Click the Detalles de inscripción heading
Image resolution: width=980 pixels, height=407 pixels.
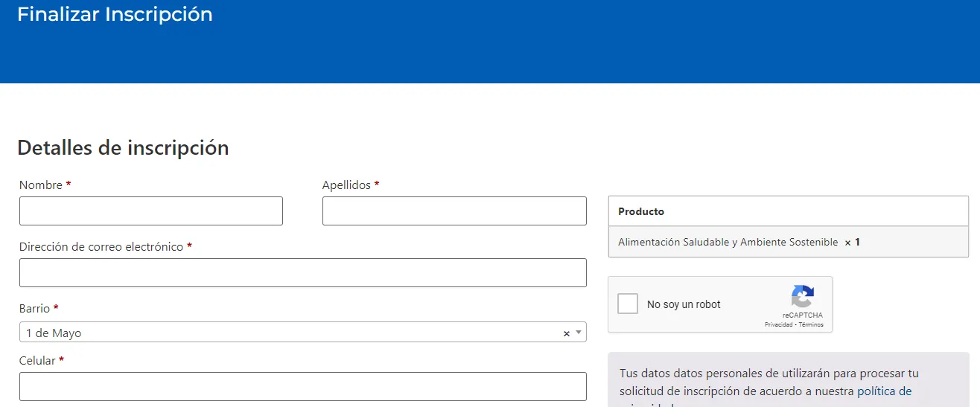click(x=123, y=147)
